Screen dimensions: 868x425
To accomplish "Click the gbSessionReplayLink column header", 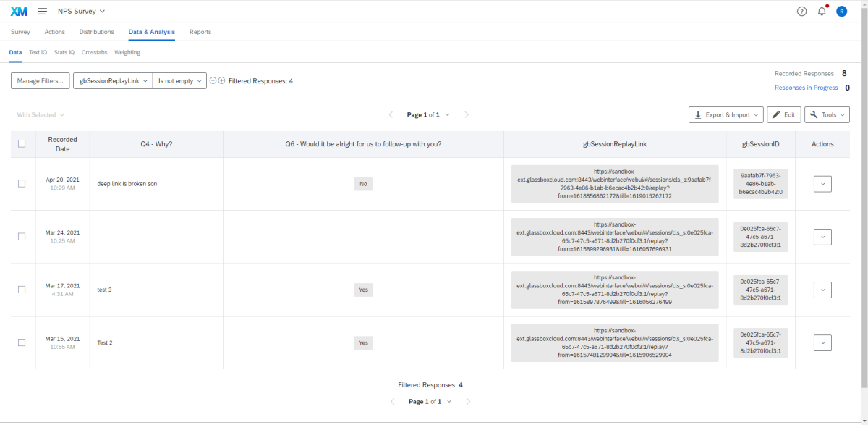I will tap(615, 144).
